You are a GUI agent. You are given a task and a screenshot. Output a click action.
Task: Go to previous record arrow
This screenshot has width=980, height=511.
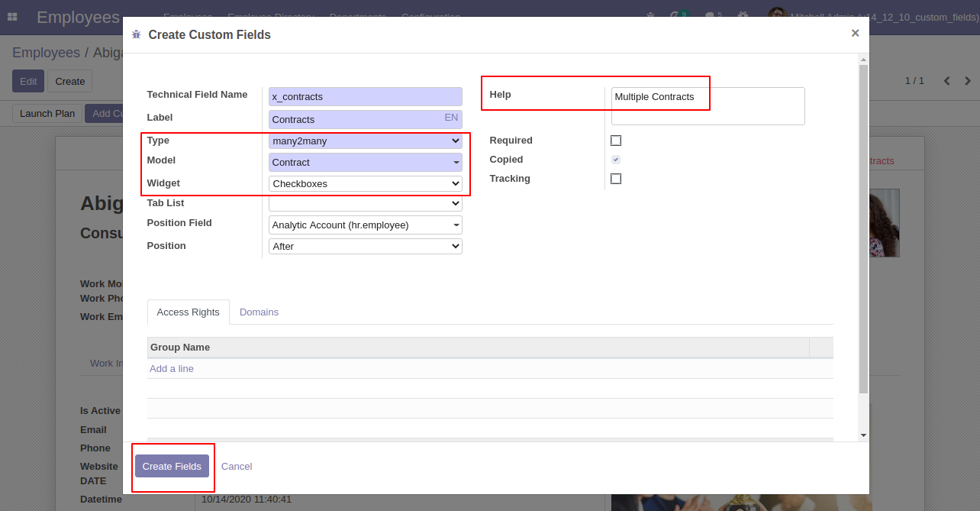(x=947, y=81)
